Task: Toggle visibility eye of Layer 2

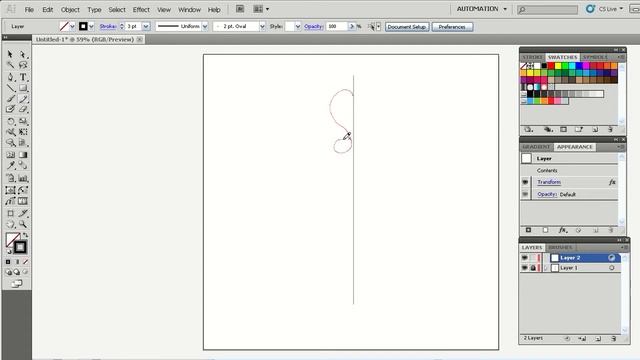Action: click(524, 258)
